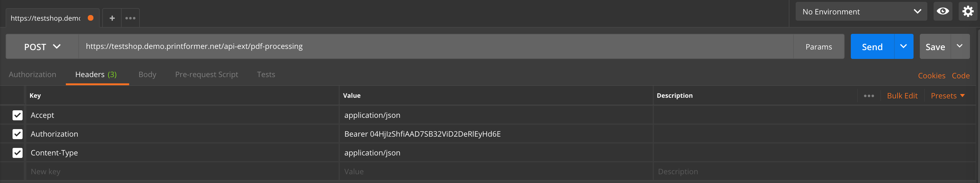Click the unsaved orange dot on request tab
Screen dimensions: 980x183
91,18
